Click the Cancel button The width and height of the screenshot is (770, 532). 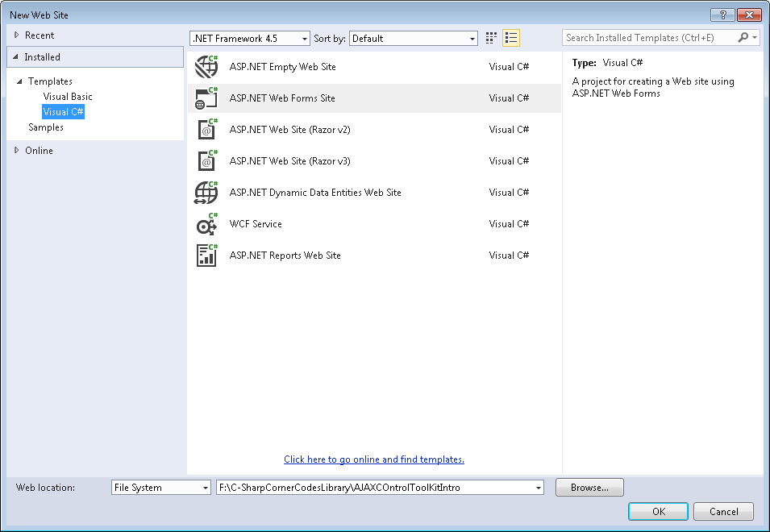(723, 511)
